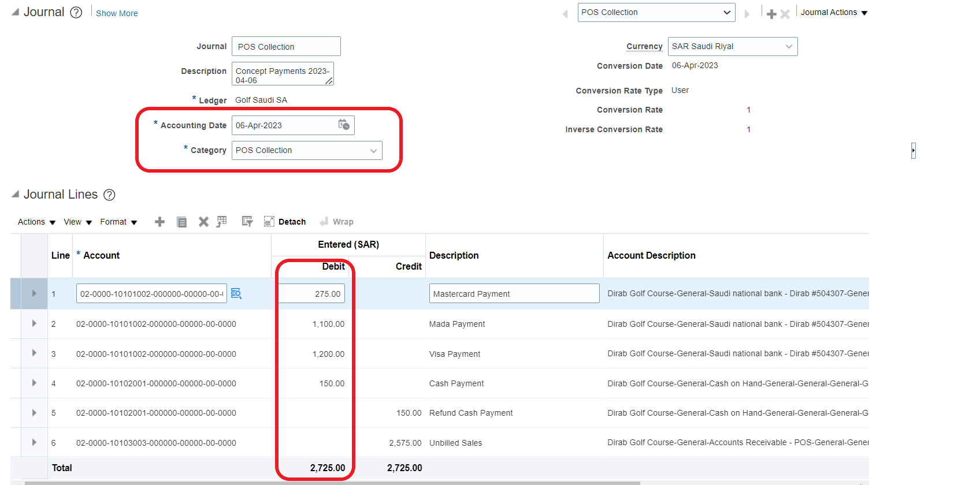The width and height of the screenshot is (980, 485).
Task: Expand journal line 6 details
Action: pyautogui.click(x=34, y=443)
